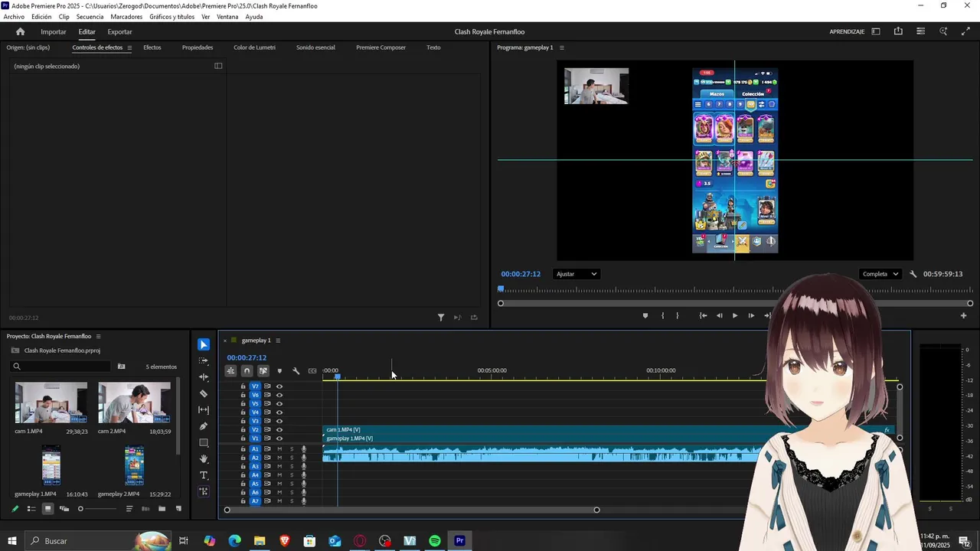This screenshot has width=980, height=551.
Task: Step back one frame
Action: coord(719,315)
